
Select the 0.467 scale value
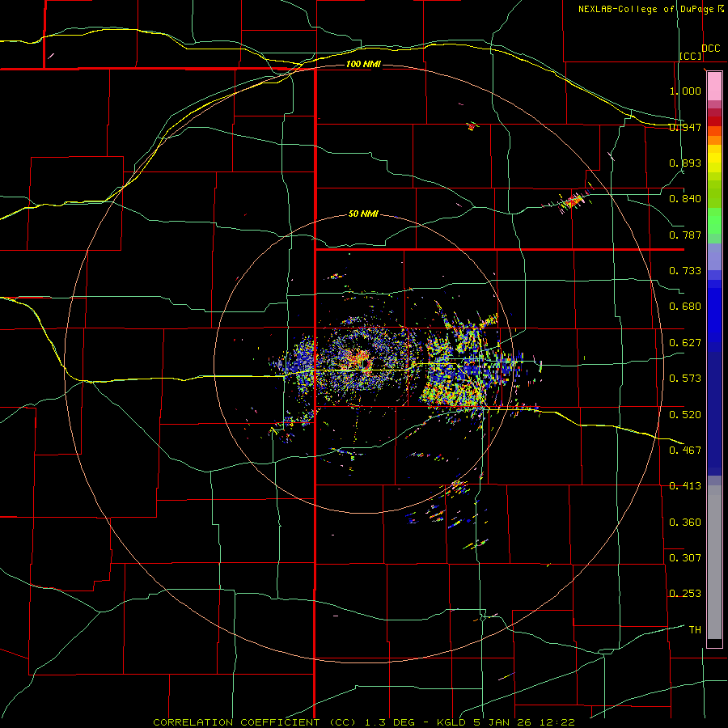click(685, 451)
